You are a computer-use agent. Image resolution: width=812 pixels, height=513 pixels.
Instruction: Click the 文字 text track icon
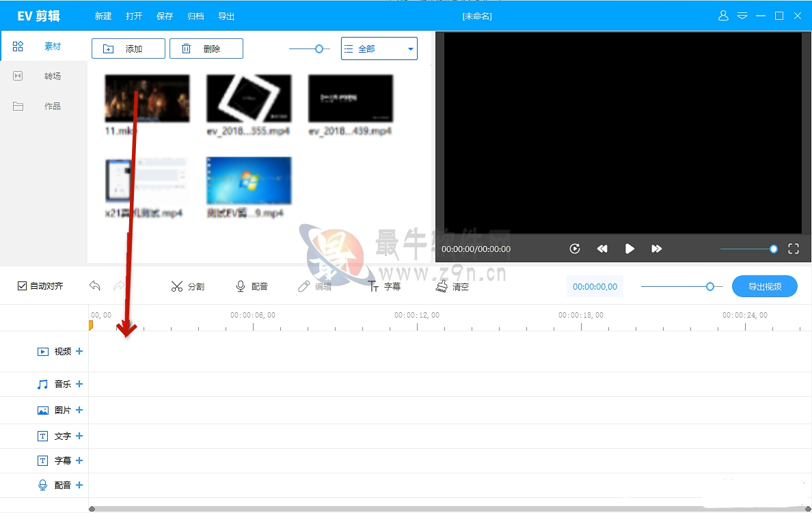[x=42, y=436]
